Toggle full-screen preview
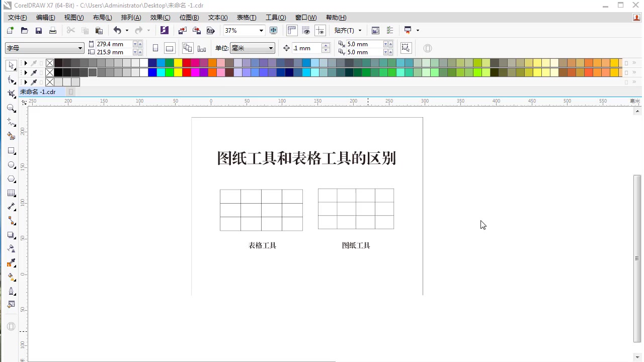Screen dimensions: 644x362 (274, 31)
